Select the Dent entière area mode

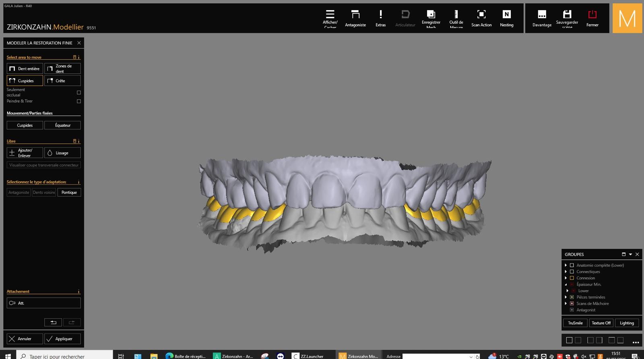pyautogui.click(x=25, y=68)
